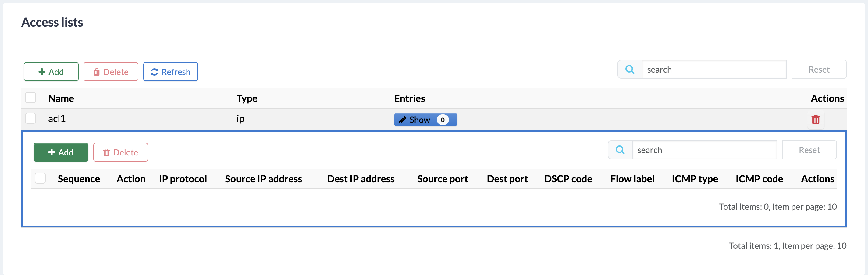Reset the access lists search
This screenshot has width=868, height=275.
point(819,70)
